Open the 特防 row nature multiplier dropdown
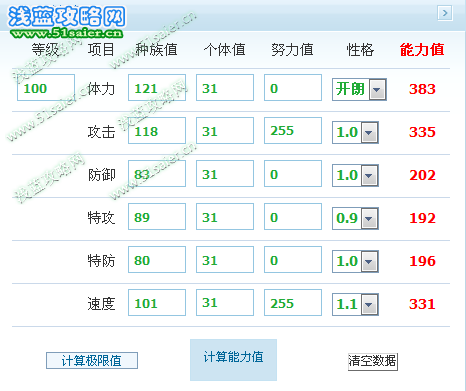Image resolution: width=466 pixels, height=391 pixels. point(355,261)
